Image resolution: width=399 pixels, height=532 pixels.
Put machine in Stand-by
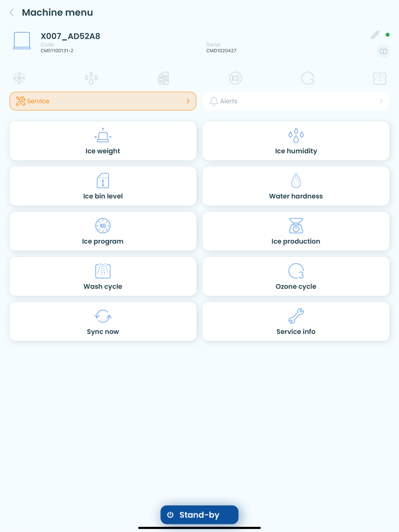(199, 515)
